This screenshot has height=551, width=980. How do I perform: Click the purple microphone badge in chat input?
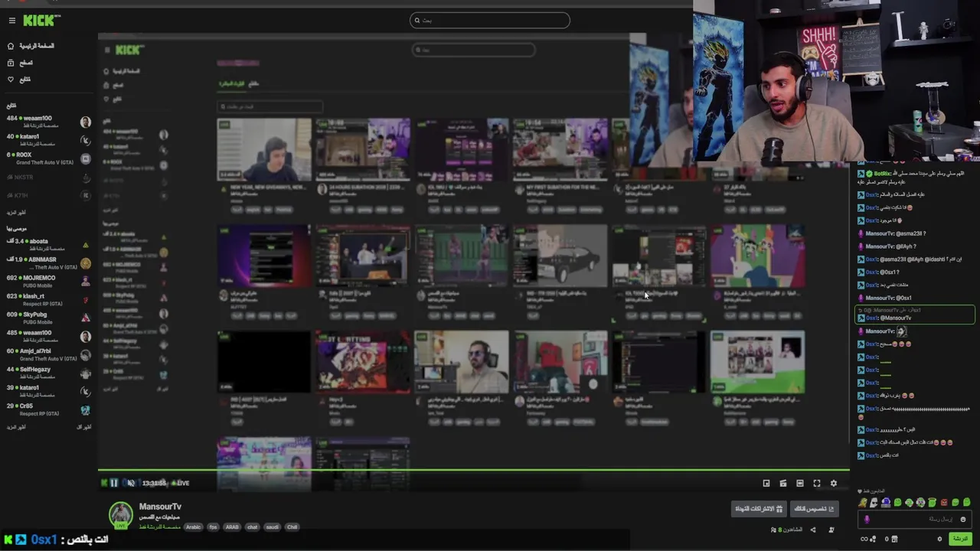tap(867, 519)
